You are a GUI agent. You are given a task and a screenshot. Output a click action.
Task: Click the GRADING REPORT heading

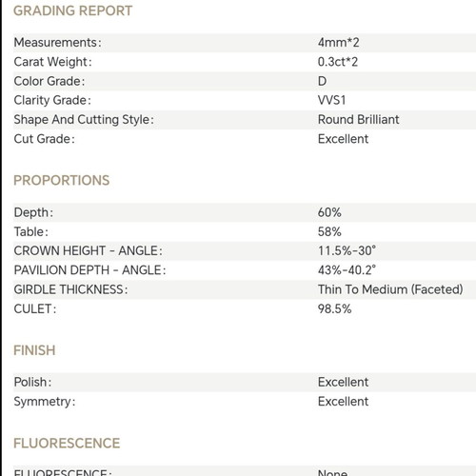click(72, 10)
